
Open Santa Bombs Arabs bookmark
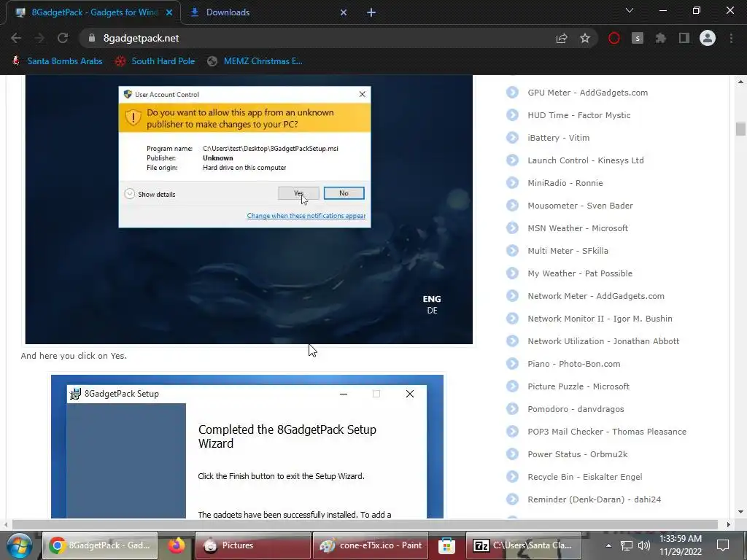(x=57, y=61)
